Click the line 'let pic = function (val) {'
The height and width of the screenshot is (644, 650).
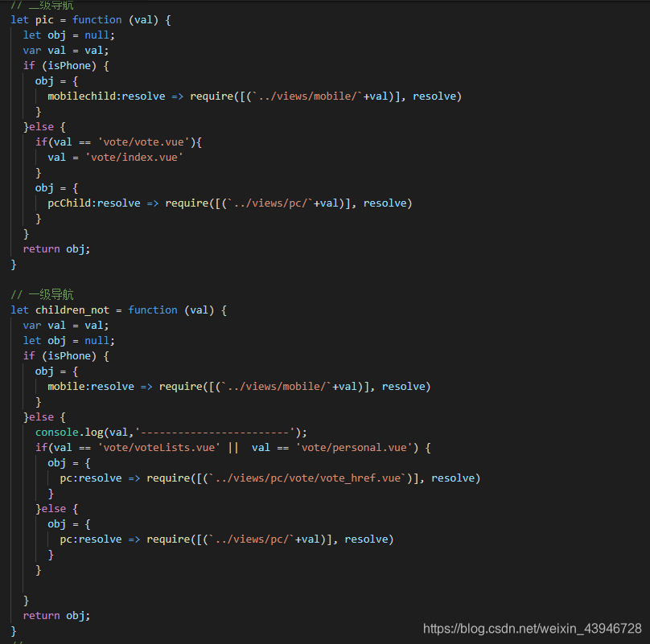point(91,20)
